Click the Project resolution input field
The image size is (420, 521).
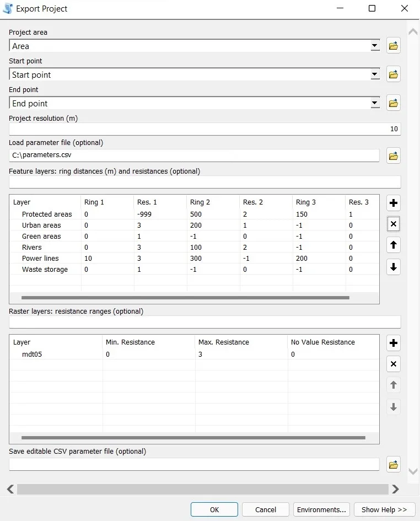pyautogui.click(x=204, y=128)
